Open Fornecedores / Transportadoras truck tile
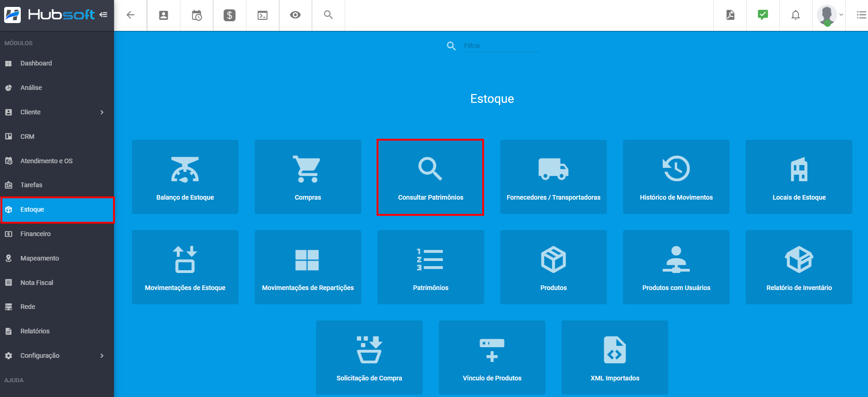Image resolution: width=868 pixels, height=397 pixels. (553, 177)
